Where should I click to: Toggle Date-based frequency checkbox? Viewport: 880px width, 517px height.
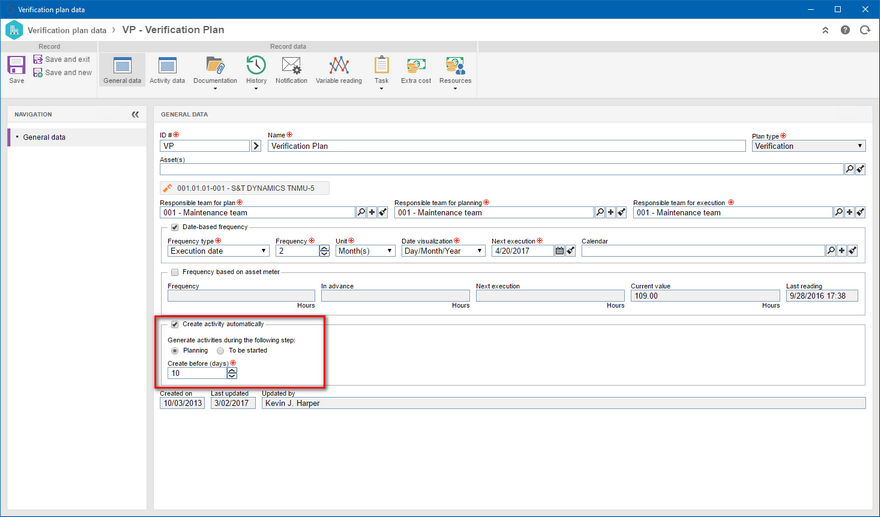click(x=175, y=227)
